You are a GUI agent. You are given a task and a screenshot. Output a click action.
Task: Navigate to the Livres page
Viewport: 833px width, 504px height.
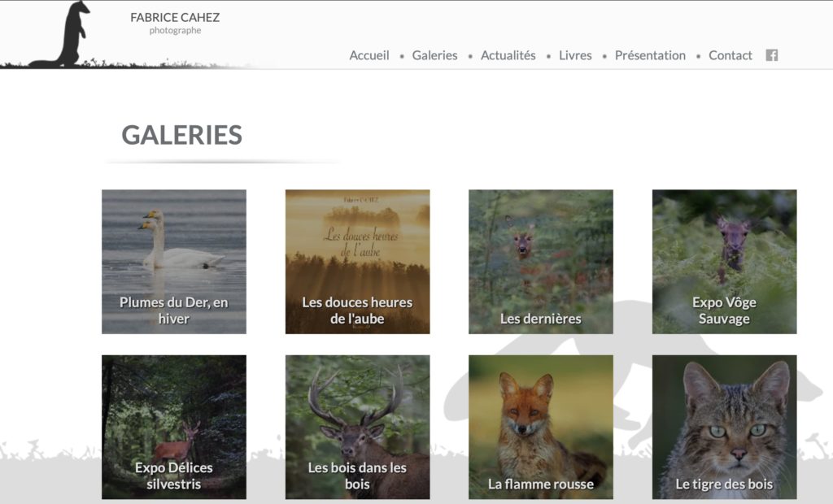(x=575, y=55)
